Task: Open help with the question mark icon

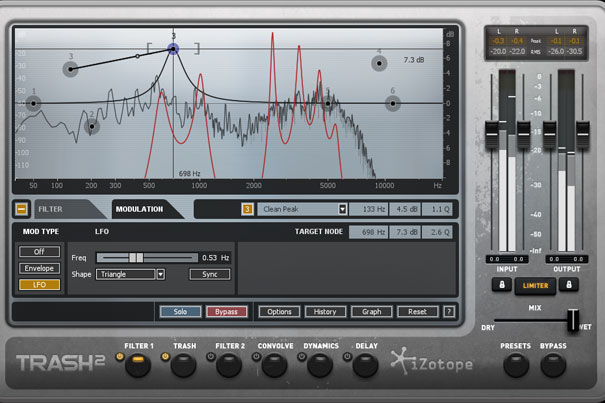Action: click(x=449, y=312)
